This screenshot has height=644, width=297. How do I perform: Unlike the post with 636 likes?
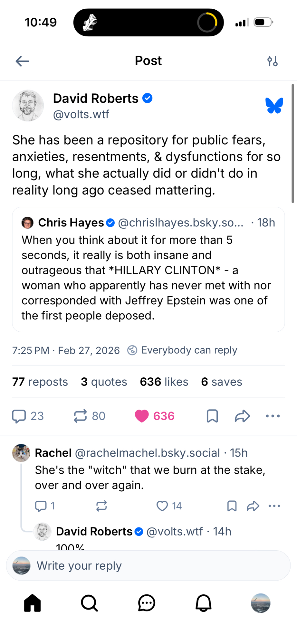[142, 416]
